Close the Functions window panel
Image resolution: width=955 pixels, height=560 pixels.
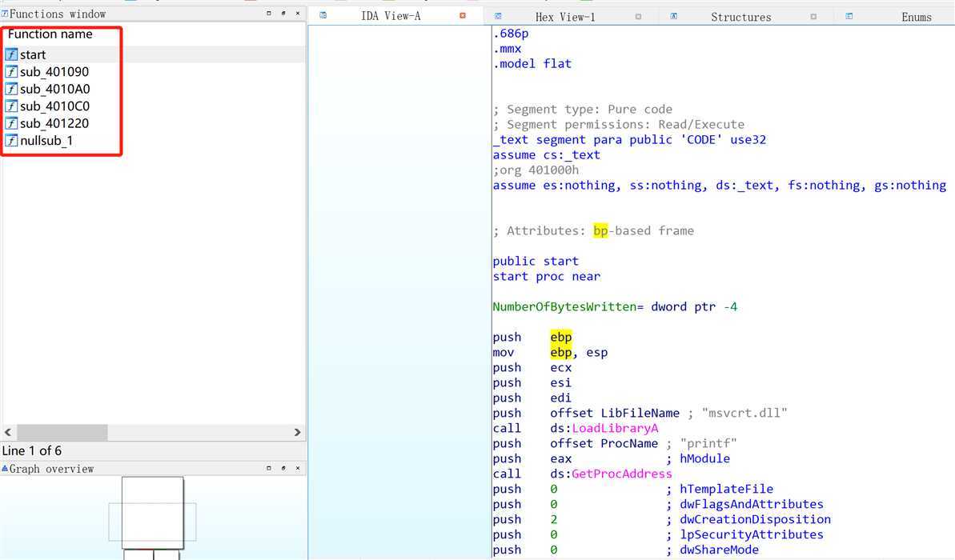(x=298, y=13)
